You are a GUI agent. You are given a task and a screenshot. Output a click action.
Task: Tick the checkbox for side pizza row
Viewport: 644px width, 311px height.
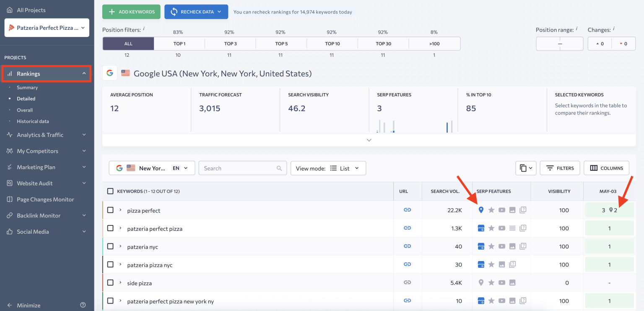point(110,283)
